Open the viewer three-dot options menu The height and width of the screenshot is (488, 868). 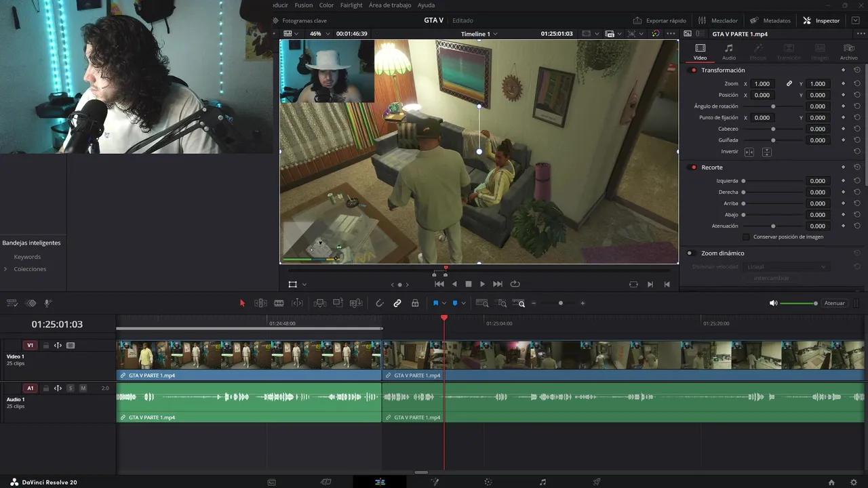click(x=671, y=34)
